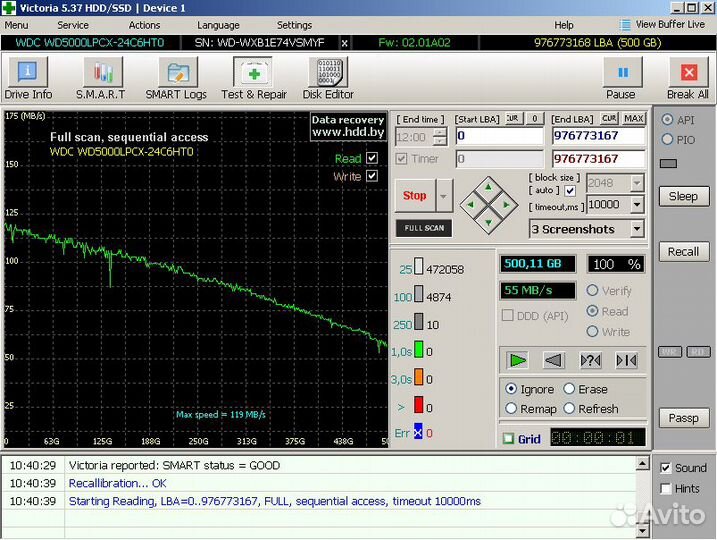Click the Err blue X marker
Image resolution: width=717 pixels, height=540 pixels.
418,432
